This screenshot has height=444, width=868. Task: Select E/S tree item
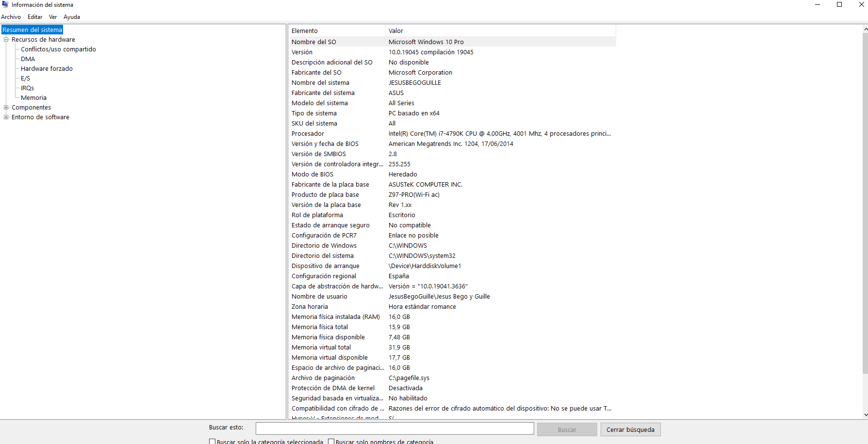[25, 79]
